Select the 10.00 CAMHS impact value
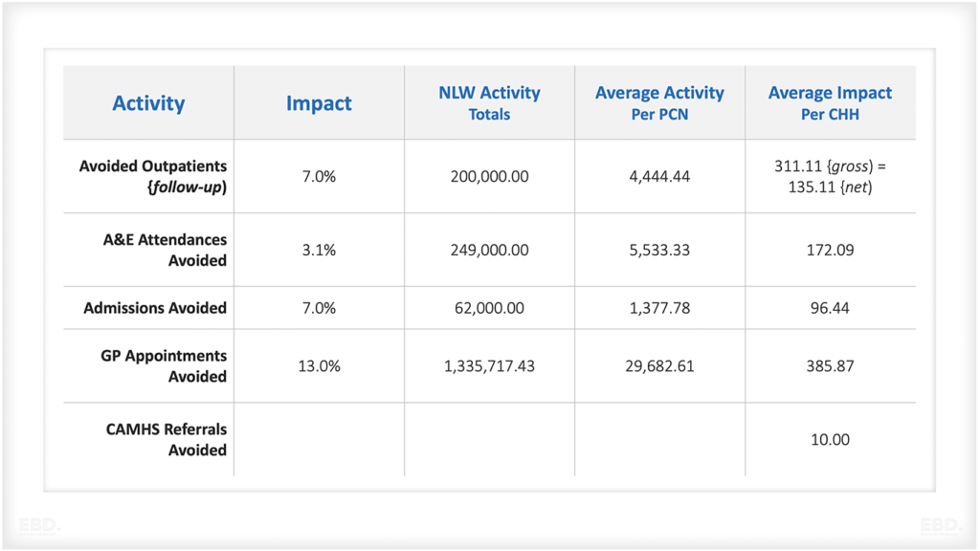Viewport: 980px width, 551px height. click(830, 440)
